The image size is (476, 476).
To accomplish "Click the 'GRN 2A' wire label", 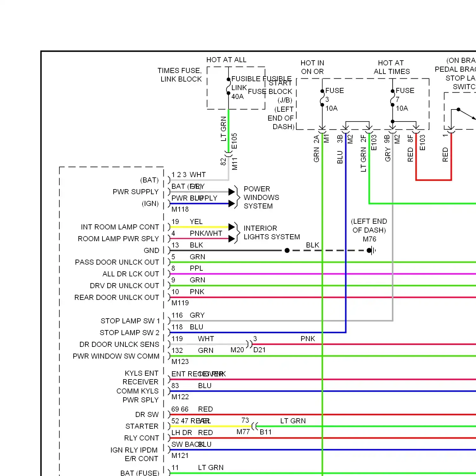I will [316, 149].
